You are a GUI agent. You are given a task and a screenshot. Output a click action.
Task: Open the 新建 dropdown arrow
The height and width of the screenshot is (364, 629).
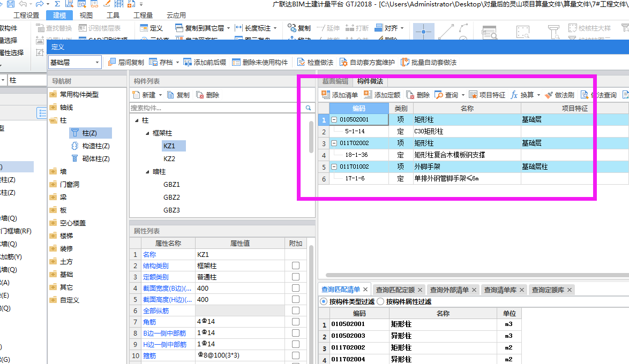point(160,95)
